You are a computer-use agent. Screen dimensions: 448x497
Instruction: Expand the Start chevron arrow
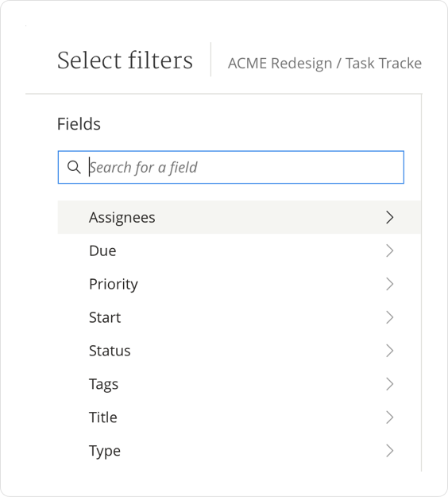coord(390,317)
